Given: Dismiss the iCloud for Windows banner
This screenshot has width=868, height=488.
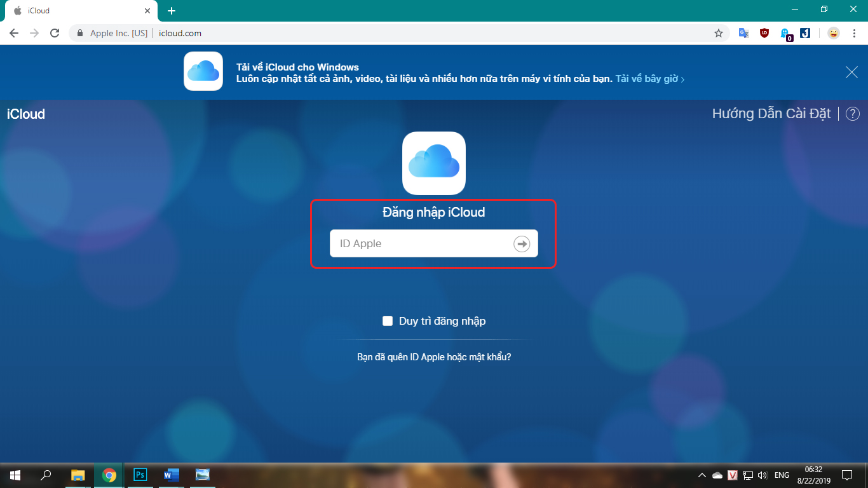Looking at the screenshot, I should point(851,72).
